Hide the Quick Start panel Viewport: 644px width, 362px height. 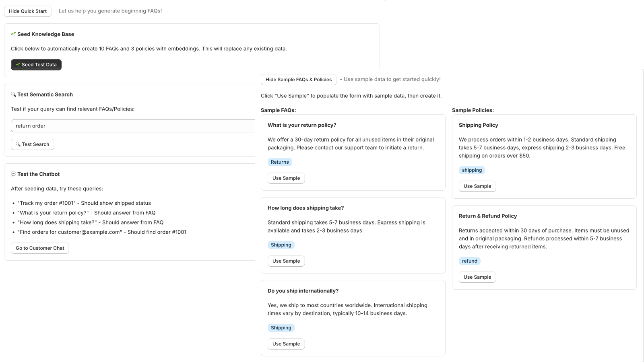(x=27, y=11)
